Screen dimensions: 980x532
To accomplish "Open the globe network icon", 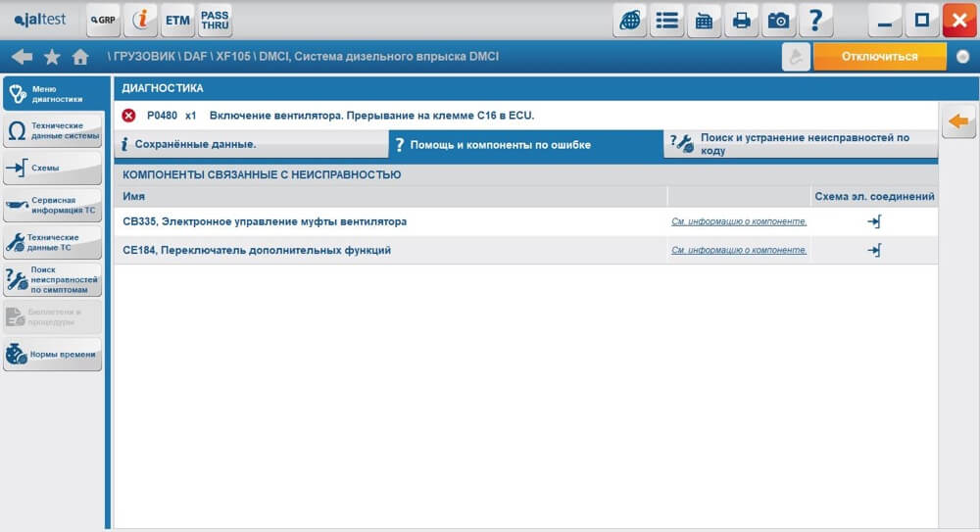I will coord(629,20).
